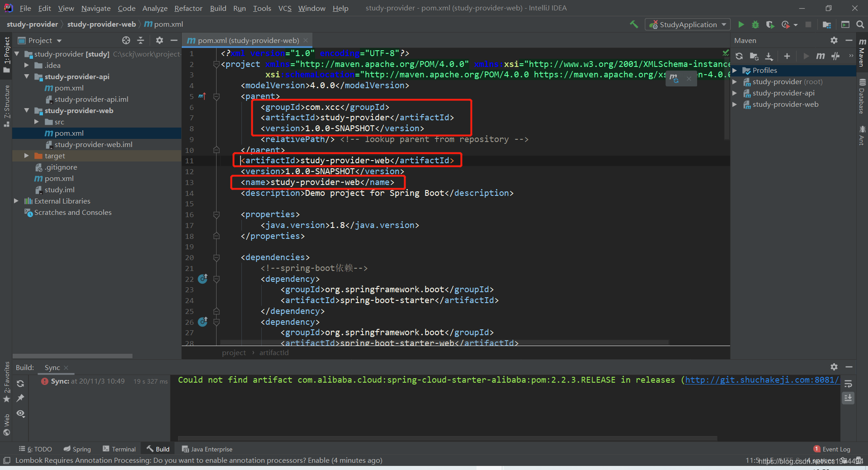868x470 pixels.
Task: Open the 6: TODO tool tab
Action: [x=35, y=449]
